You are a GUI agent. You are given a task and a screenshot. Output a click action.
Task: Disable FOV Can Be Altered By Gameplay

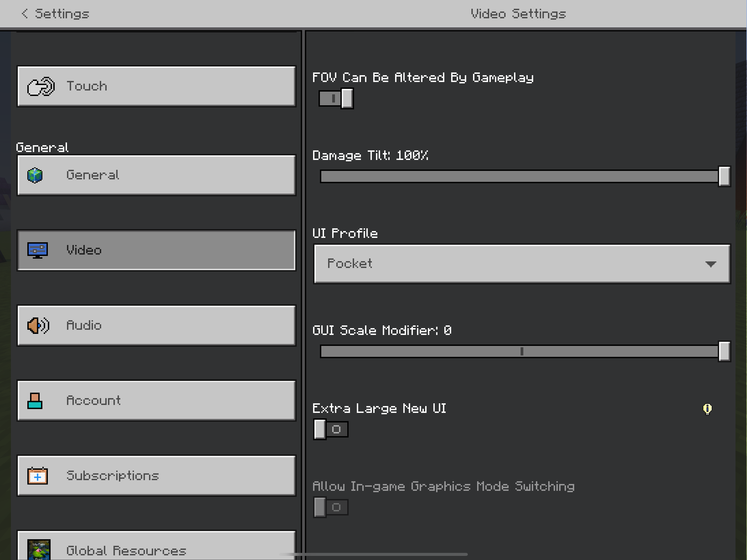(x=336, y=99)
